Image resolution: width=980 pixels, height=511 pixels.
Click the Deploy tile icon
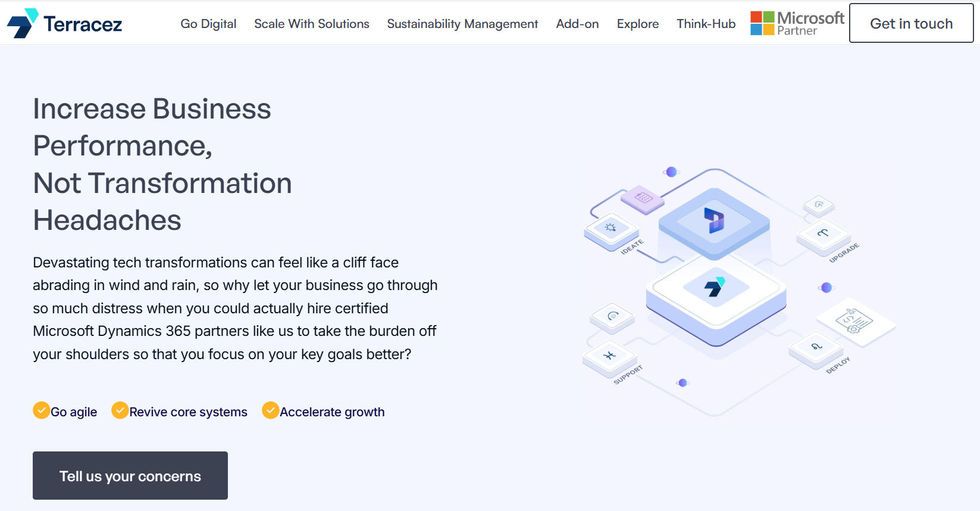pyautogui.click(x=816, y=346)
